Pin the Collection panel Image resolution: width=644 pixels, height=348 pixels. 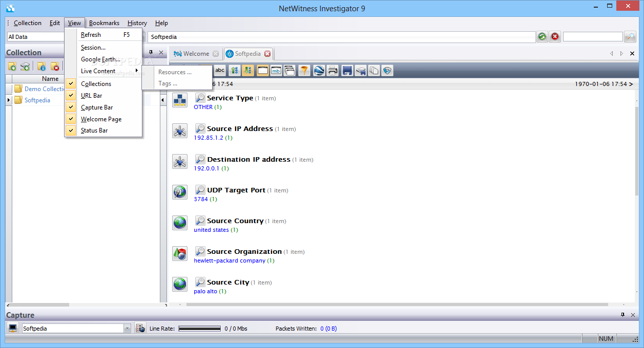click(151, 52)
